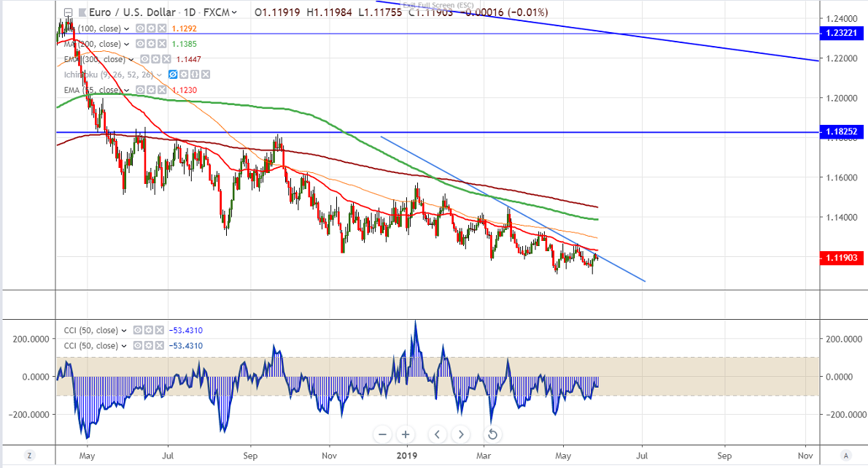Click the flag icon beside Euro / U.S. Dollar
868x468 pixels.
point(82,12)
